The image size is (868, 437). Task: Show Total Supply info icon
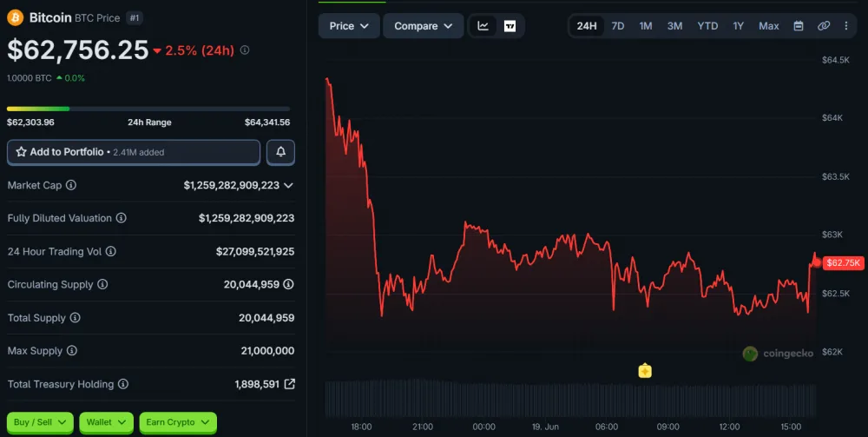[75, 317]
